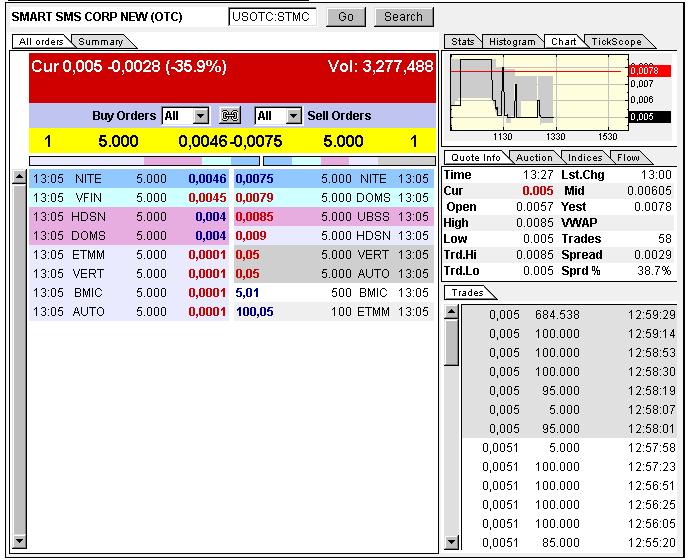Open the Histogram tab
The height and width of the screenshot is (560, 690).
click(x=512, y=42)
